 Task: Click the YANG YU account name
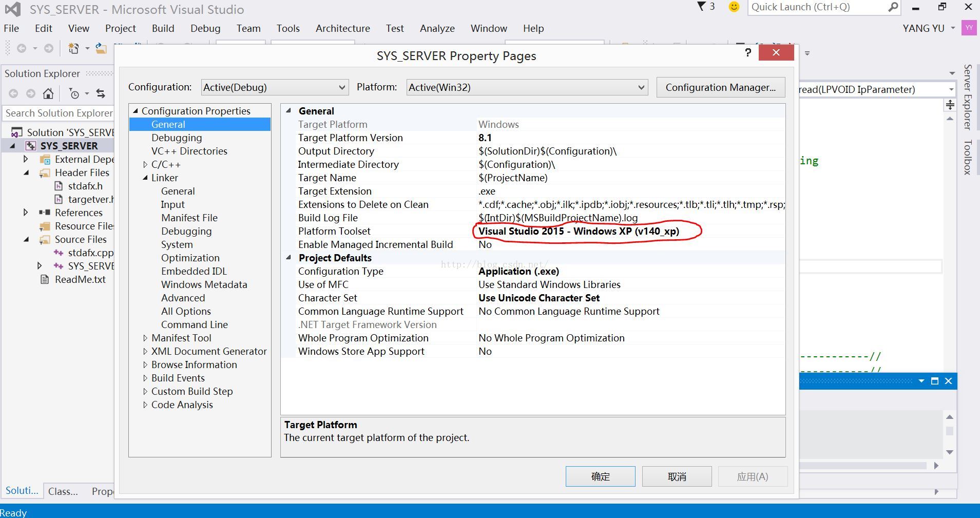[924, 28]
